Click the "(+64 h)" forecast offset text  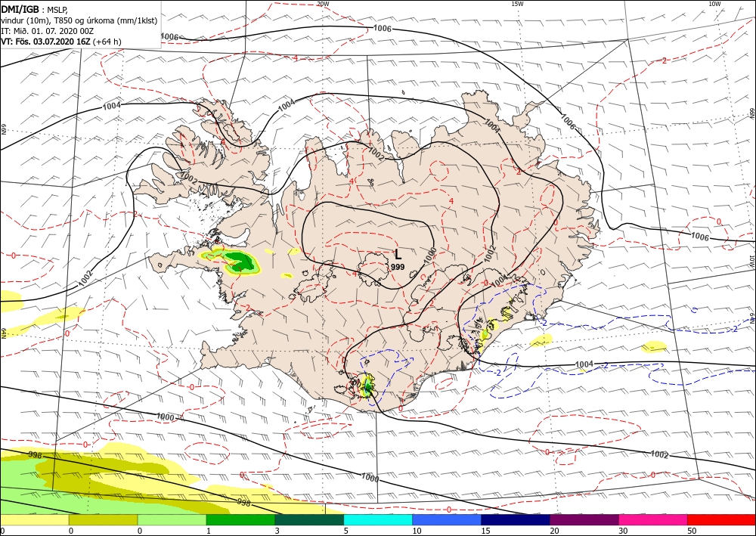click(107, 42)
